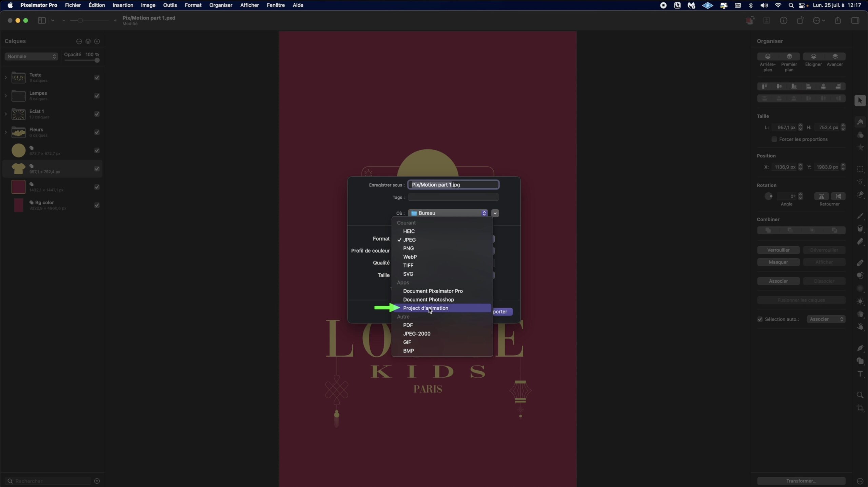This screenshot has height=487, width=868.
Task: Open the Normale blend mode dropdown
Action: click(x=31, y=56)
